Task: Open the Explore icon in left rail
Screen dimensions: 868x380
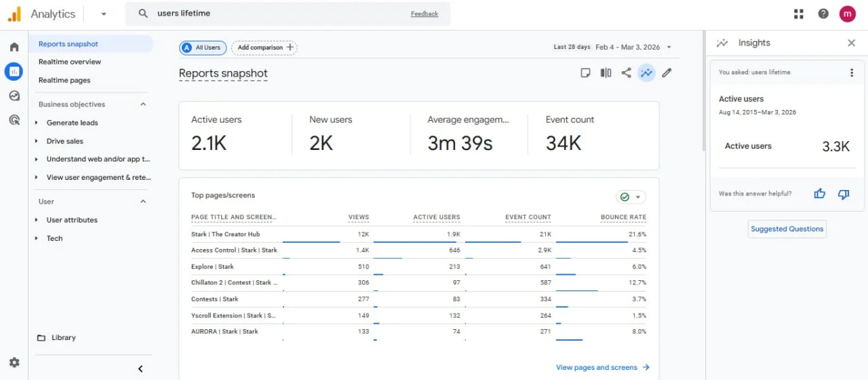Action: click(x=14, y=96)
